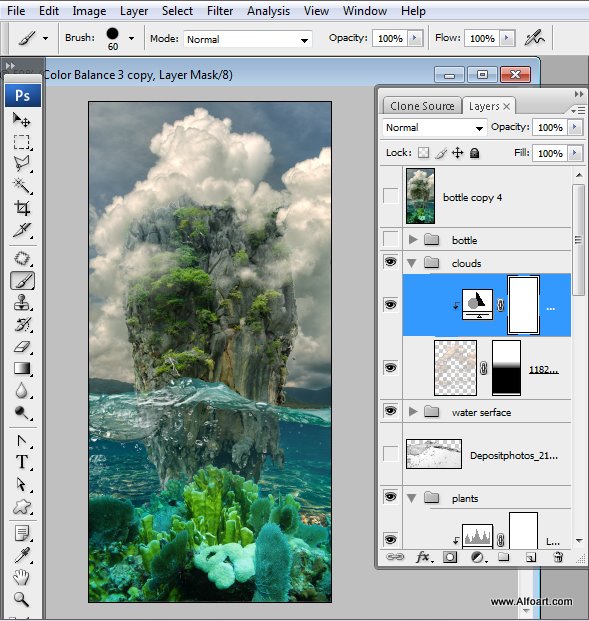Select the Eyedropper tool
This screenshot has height=621, width=589.
[22, 555]
